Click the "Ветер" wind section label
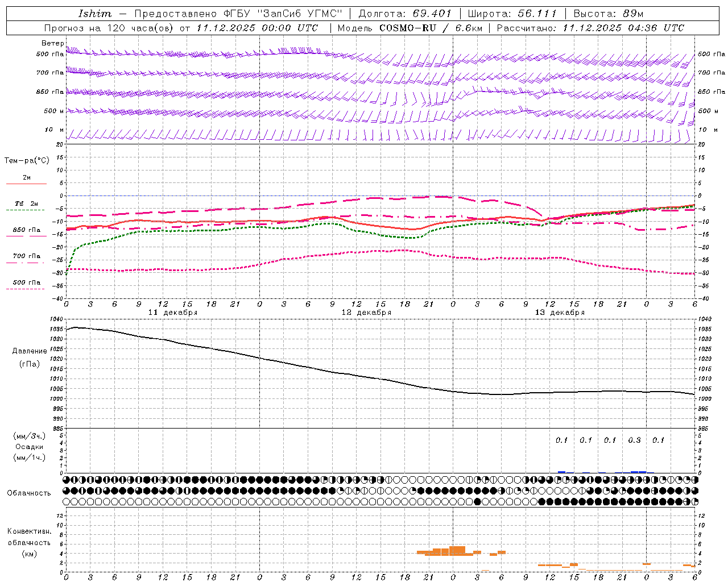728x582 pixels. tap(52, 43)
